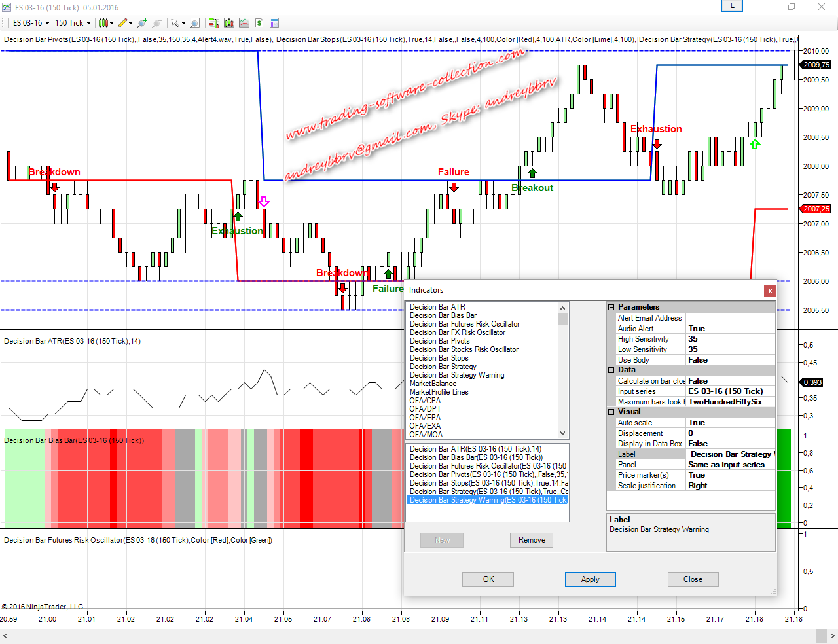Click the zoom in magnifier icon
838x644 pixels.
[x=141, y=23]
